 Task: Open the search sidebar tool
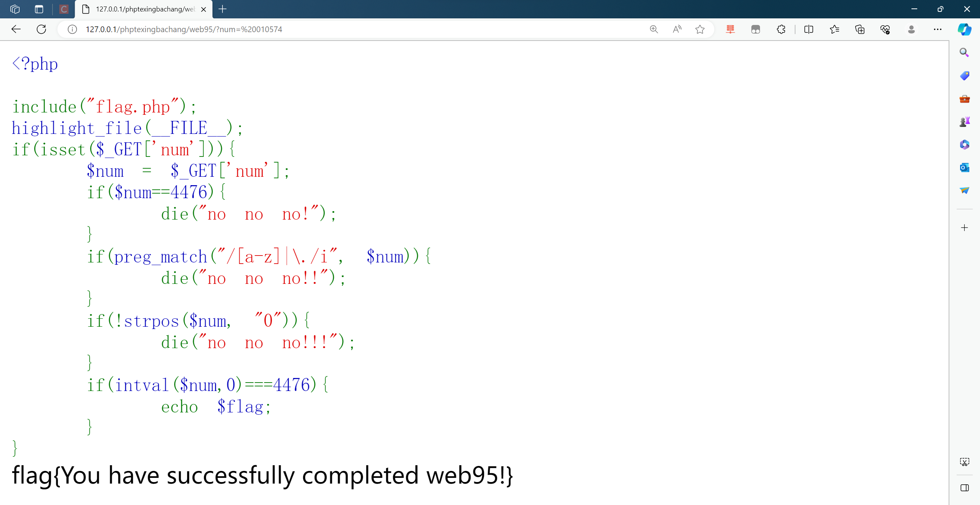pyautogui.click(x=964, y=52)
